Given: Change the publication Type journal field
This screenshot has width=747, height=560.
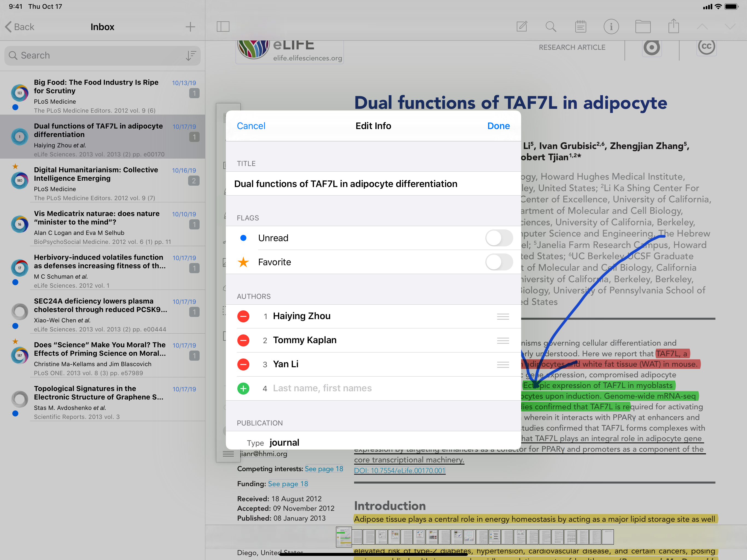Looking at the screenshot, I should pyautogui.click(x=373, y=441).
